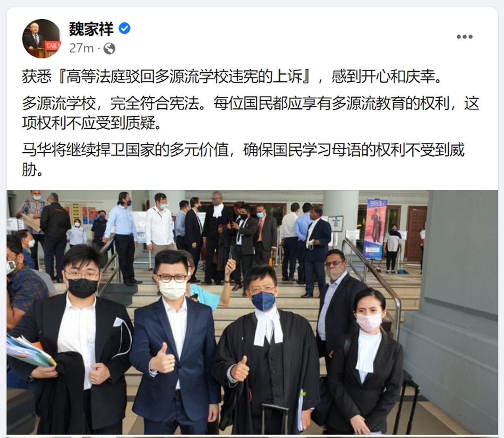Click the blue verified badge beside 魏家祥
The width and height of the screenshot is (504, 438).
coord(125,28)
